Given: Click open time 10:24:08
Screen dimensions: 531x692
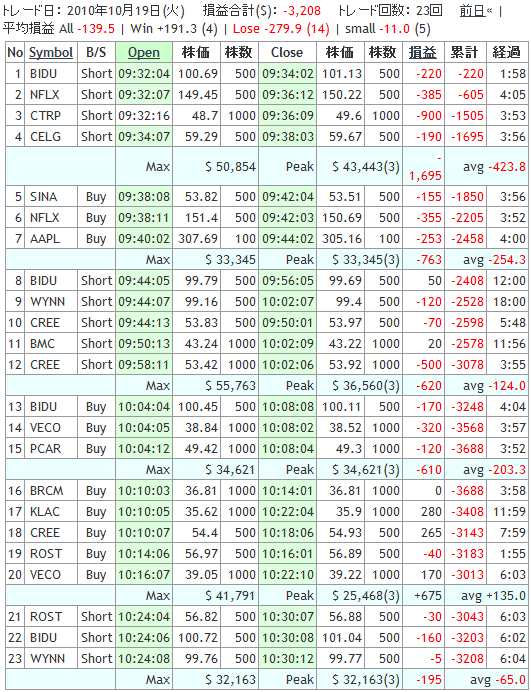Looking at the screenshot, I should [x=144, y=659].
